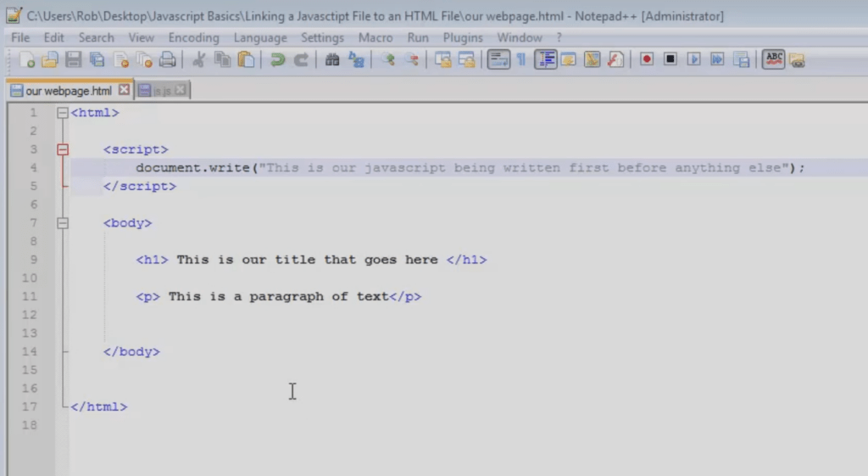Open the Window menu
868x476 pixels.
click(x=520, y=37)
